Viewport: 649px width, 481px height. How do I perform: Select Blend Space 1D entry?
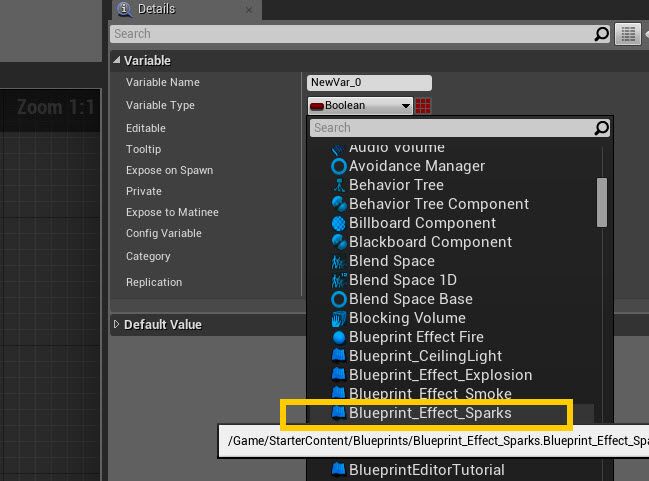403,280
